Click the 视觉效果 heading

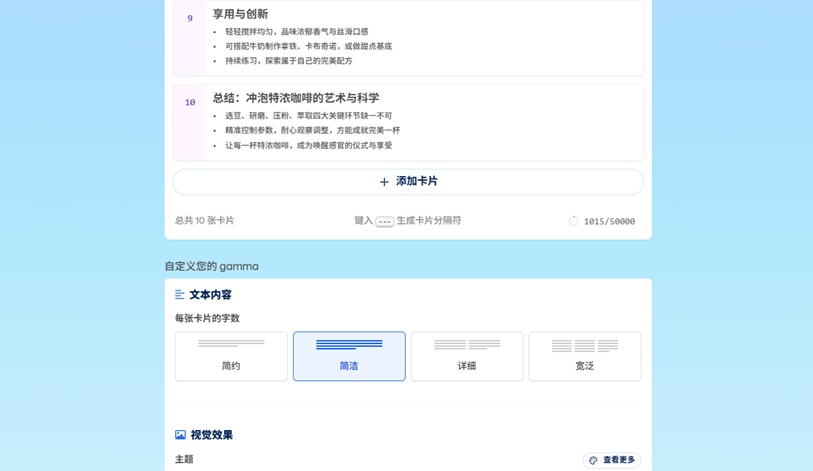pyautogui.click(x=212, y=435)
